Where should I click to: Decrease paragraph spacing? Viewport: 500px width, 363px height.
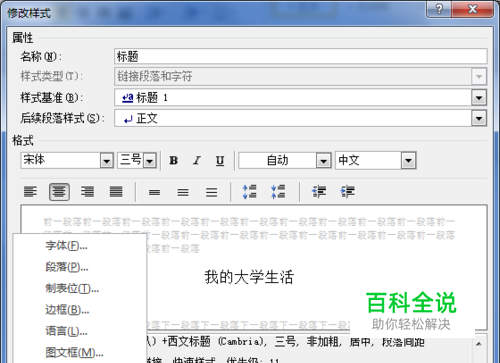tap(278, 192)
